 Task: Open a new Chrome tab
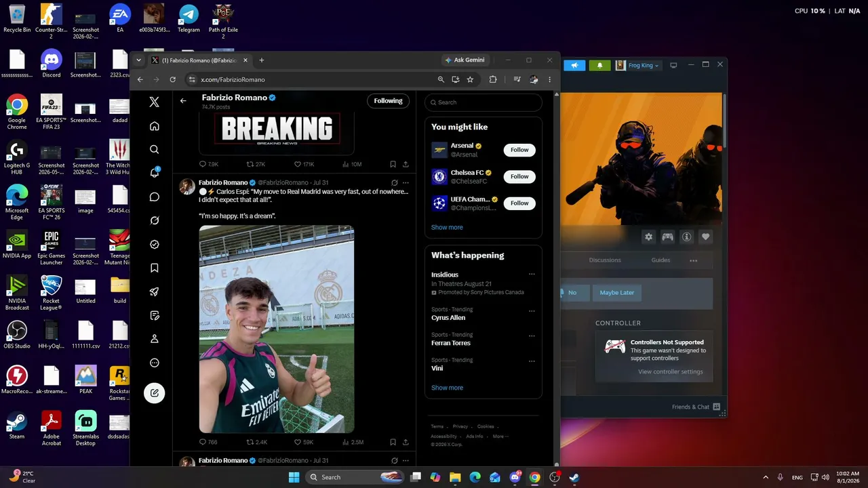(x=262, y=60)
